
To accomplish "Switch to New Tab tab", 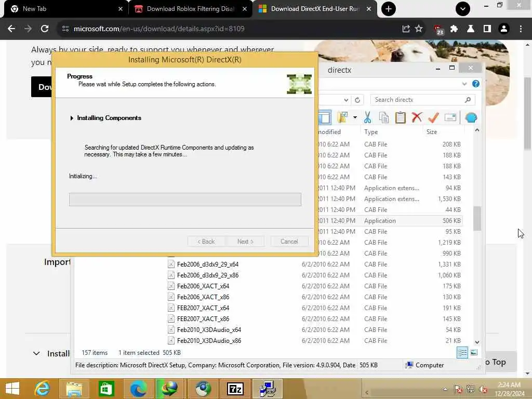I will 65,9.
